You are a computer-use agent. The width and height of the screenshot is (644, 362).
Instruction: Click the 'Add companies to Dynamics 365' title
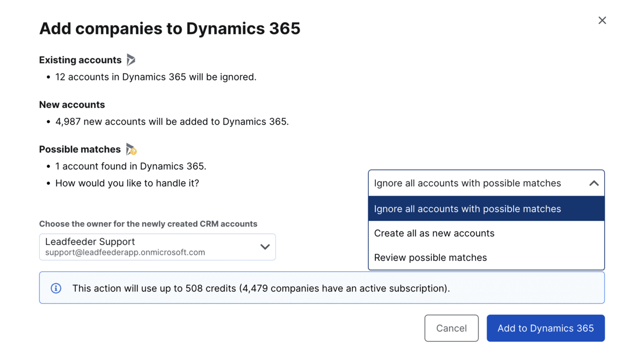tap(170, 28)
